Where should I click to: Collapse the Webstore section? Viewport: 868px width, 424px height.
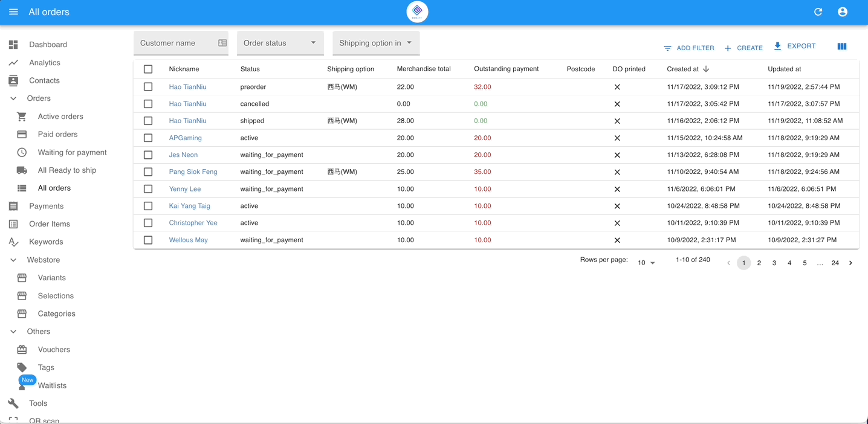[13, 260]
